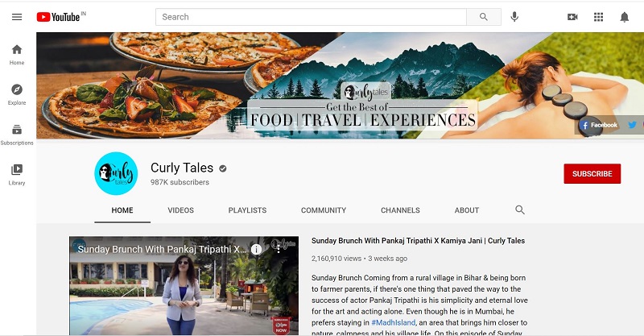Open the Sunday Brunch With Pankaj Tripathi title link

click(x=418, y=241)
